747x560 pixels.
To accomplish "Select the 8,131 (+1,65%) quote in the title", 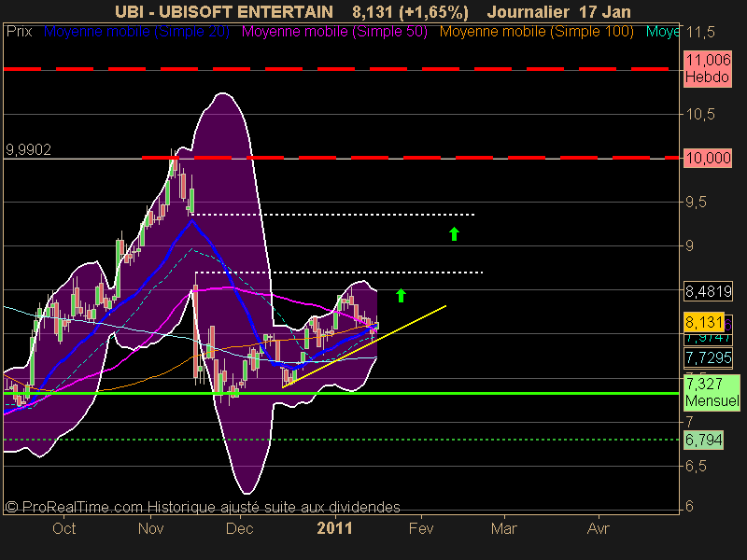I will click(x=410, y=11).
